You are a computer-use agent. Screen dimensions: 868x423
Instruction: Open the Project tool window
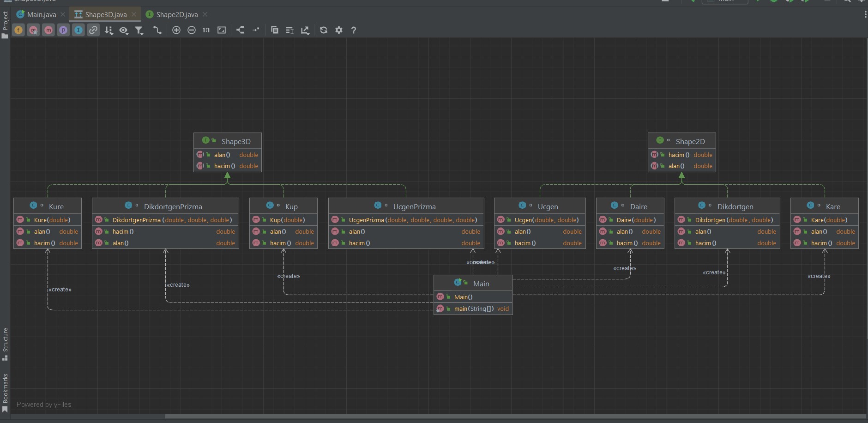pyautogui.click(x=5, y=25)
